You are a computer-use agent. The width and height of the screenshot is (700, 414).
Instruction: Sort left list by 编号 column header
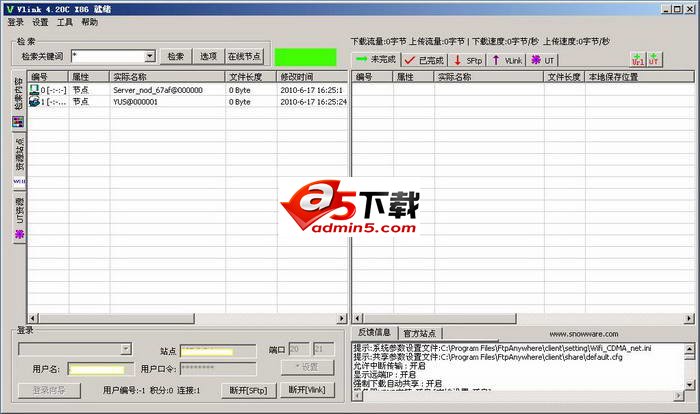[x=47, y=77]
